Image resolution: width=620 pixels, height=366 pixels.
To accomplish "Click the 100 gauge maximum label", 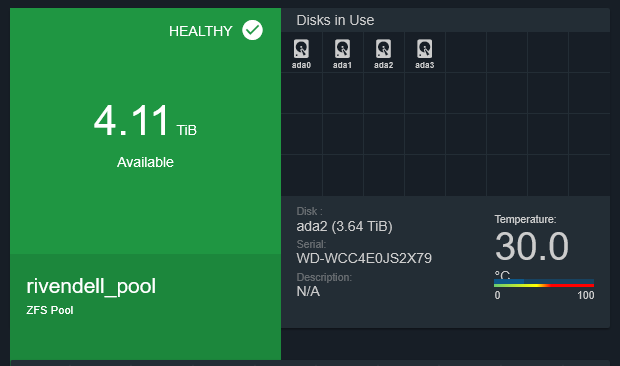I will click(x=586, y=295).
